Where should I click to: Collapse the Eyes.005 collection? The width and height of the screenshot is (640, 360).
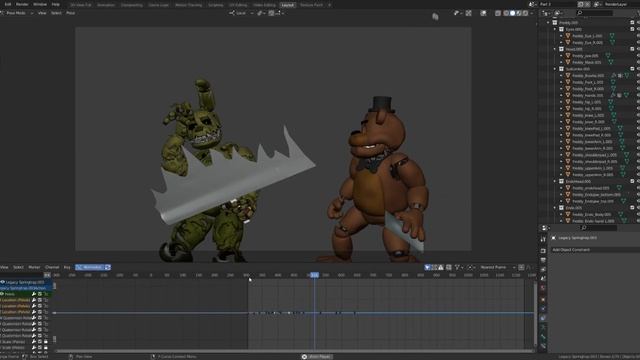555,29
